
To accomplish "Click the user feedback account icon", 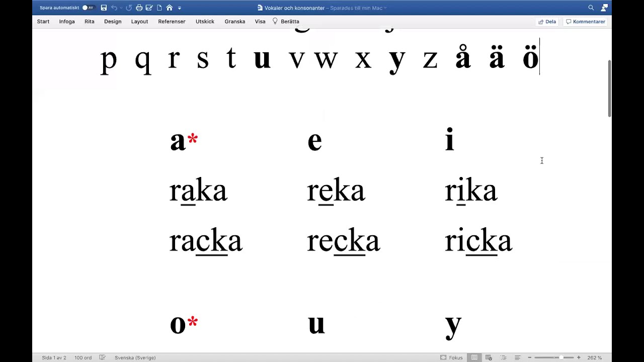I will tap(604, 8).
